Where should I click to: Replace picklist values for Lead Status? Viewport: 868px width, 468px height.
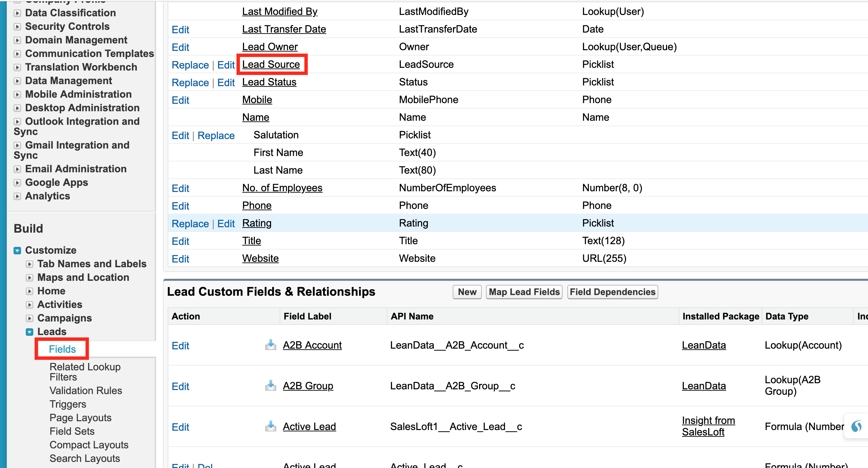coord(190,82)
